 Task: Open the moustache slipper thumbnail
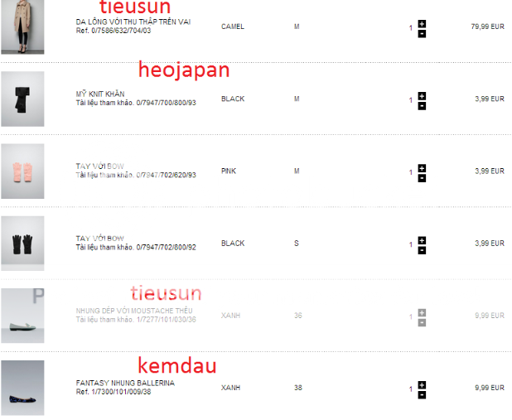[22, 316]
